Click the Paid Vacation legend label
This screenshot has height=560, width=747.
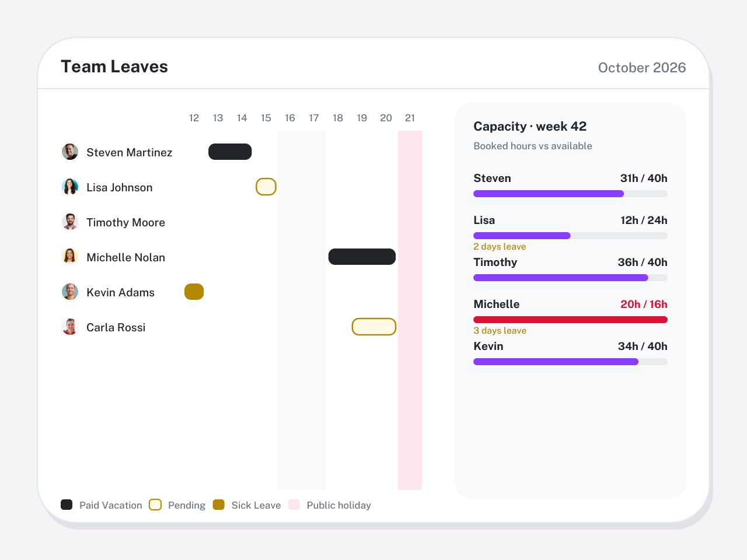[111, 505]
